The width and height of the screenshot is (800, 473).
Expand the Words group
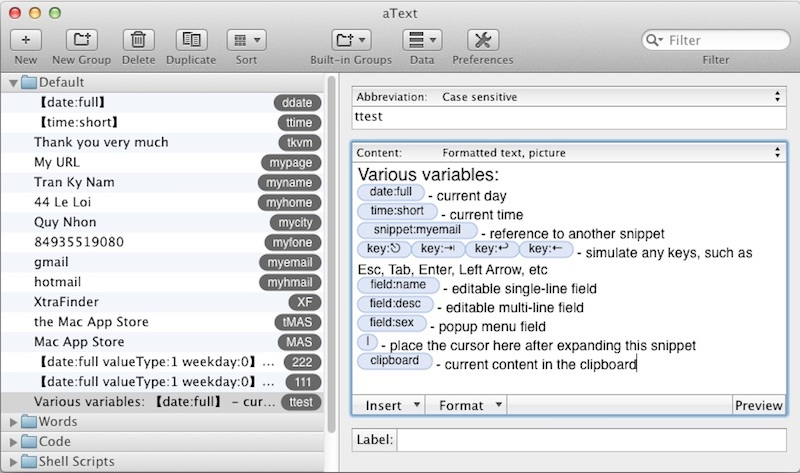click(13, 422)
